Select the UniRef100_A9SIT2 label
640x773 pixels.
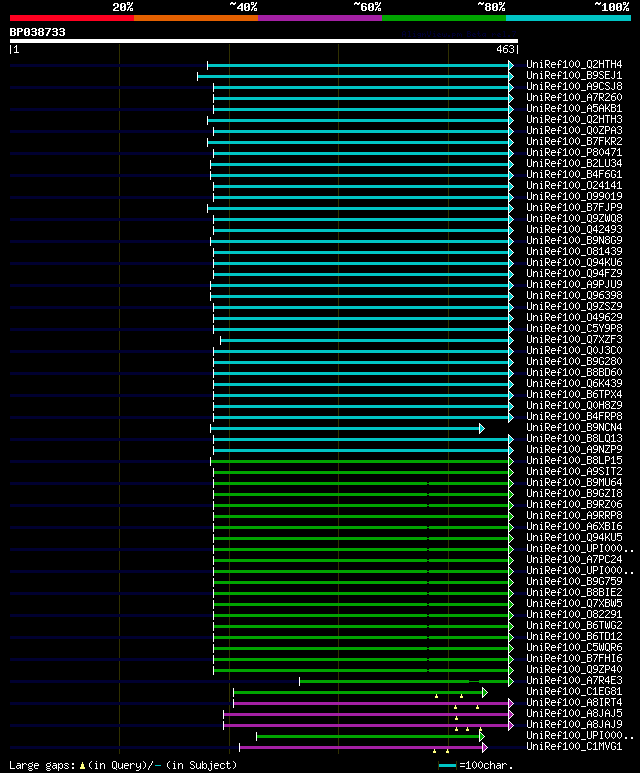pyautogui.click(x=574, y=471)
